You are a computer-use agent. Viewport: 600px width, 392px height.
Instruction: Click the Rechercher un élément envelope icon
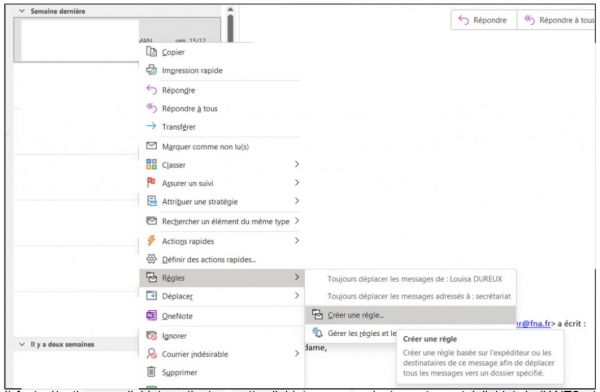tap(152, 221)
